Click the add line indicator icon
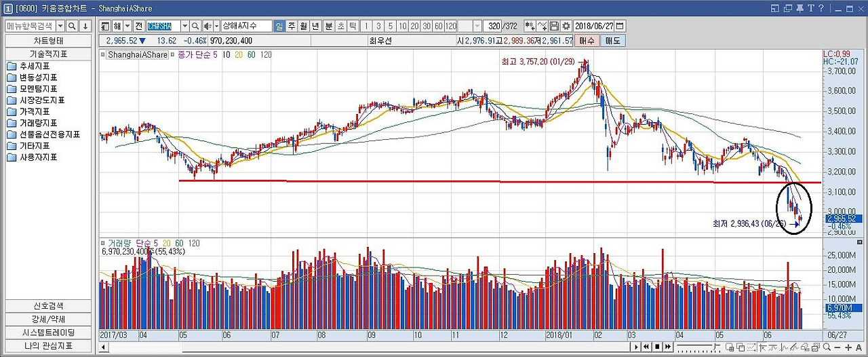The height and width of the screenshot is (357, 868). click(x=542, y=26)
